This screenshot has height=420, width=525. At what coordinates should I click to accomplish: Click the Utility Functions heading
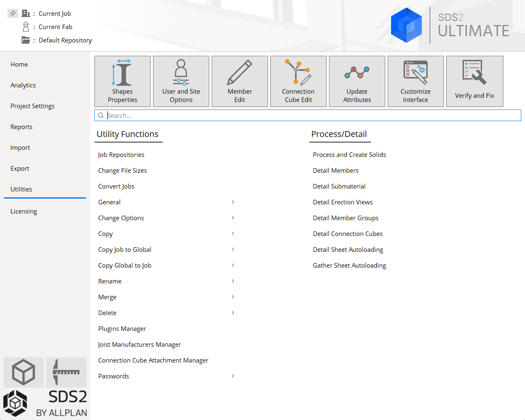click(x=127, y=134)
